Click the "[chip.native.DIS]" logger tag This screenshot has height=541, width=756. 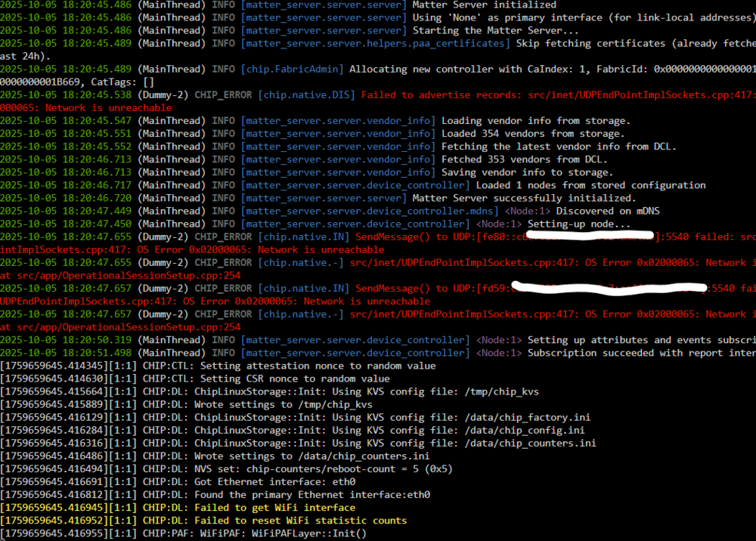click(306, 95)
